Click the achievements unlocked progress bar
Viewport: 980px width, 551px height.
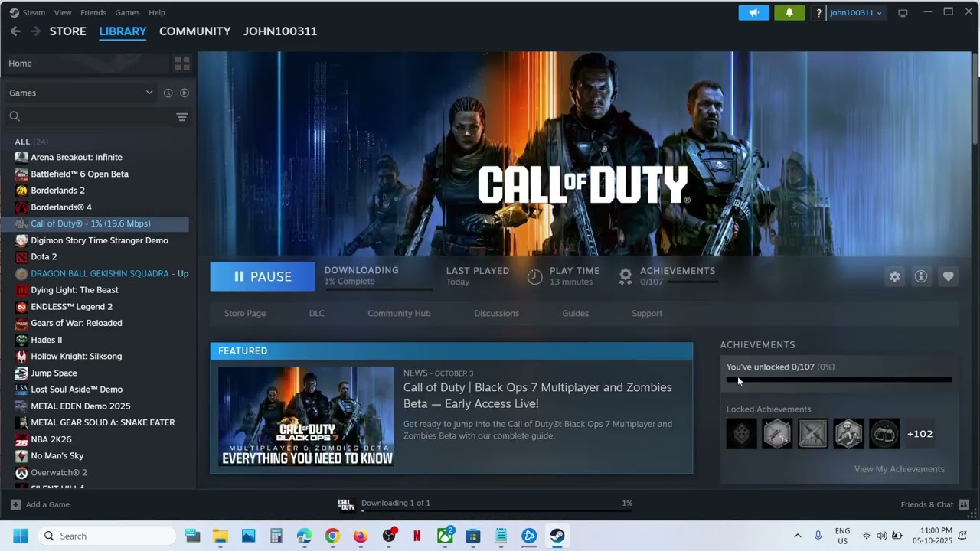[x=839, y=380]
